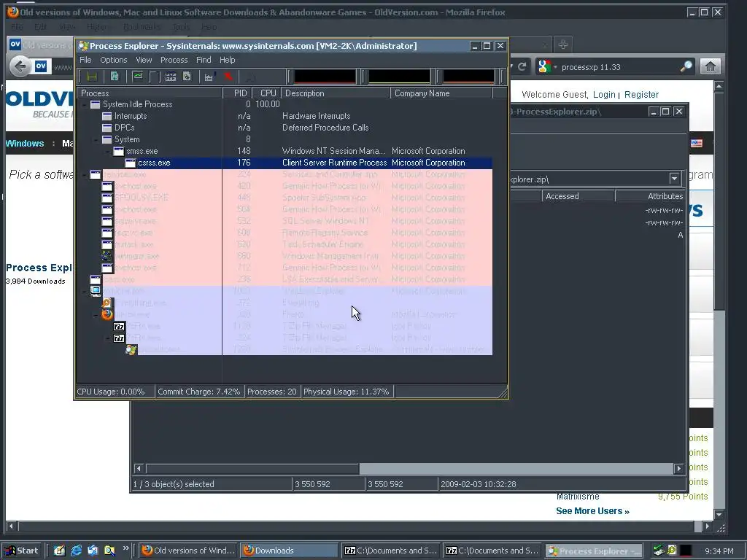Sort by the CPU column header
747x560 pixels.
pyautogui.click(x=266, y=93)
